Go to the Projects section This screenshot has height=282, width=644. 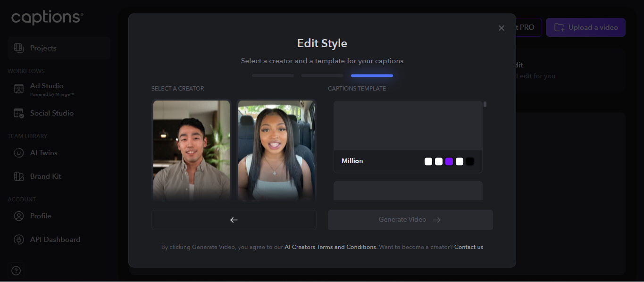43,48
